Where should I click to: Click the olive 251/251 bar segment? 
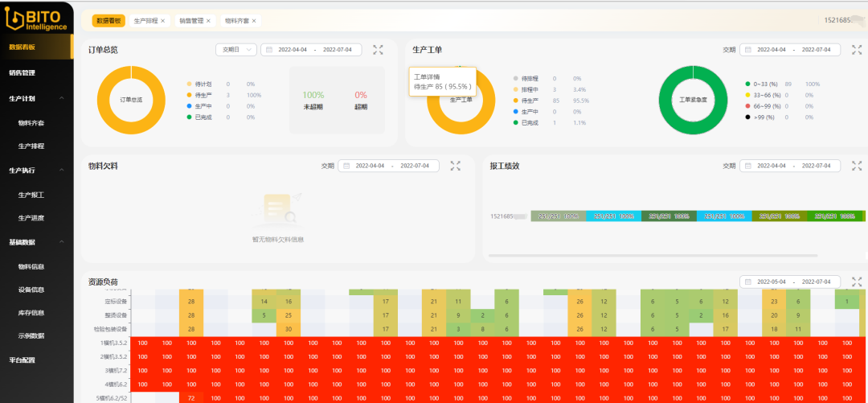point(780,216)
